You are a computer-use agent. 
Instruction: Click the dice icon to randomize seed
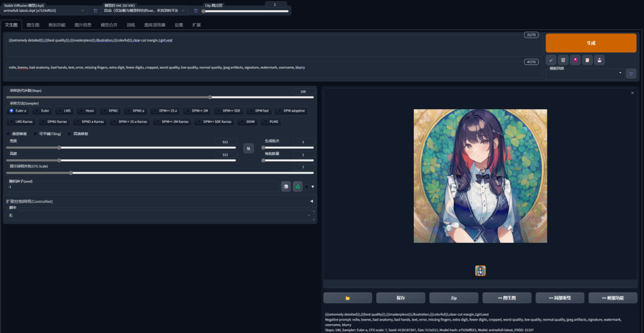pyautogui.click(x=286, y=187)
